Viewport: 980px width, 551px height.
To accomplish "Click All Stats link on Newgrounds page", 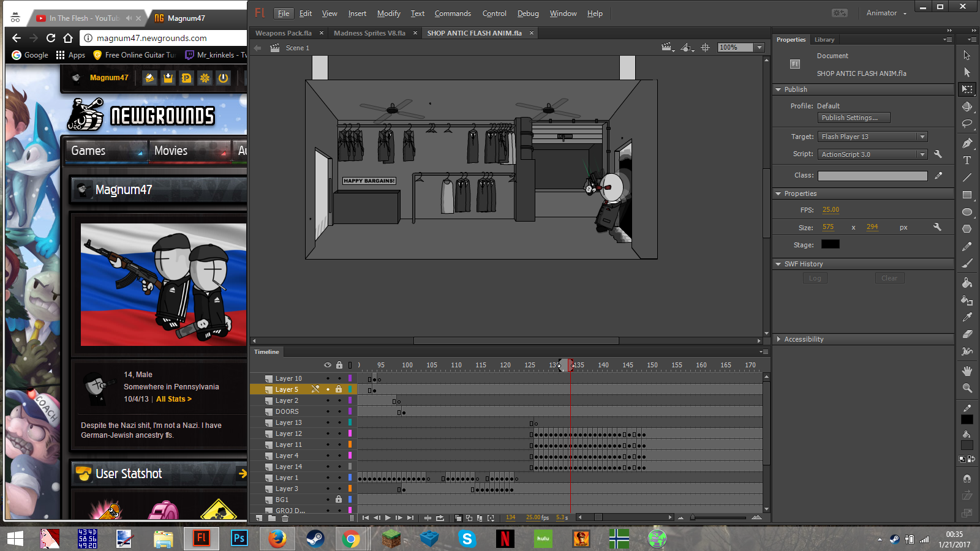I will tap(174, 399).
